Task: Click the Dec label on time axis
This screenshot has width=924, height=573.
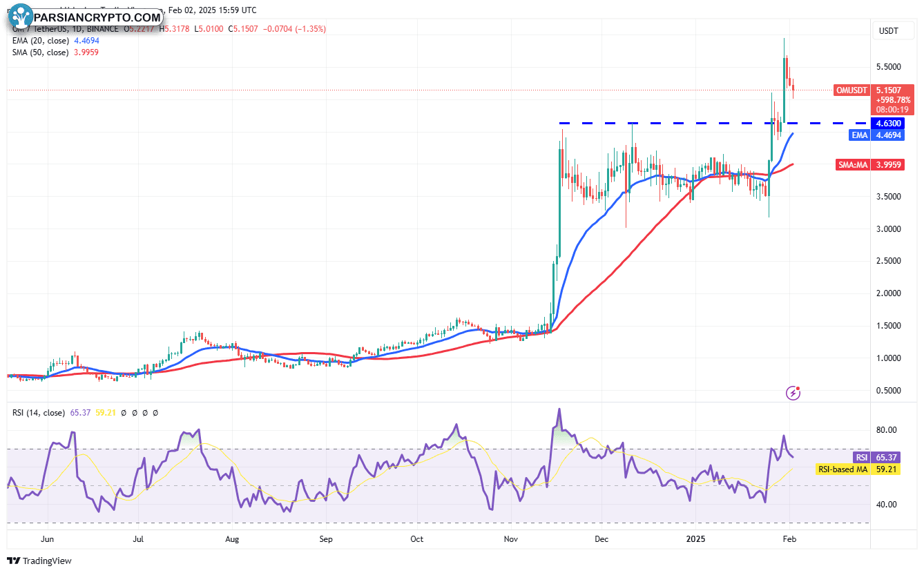Action: click(601, 538)
